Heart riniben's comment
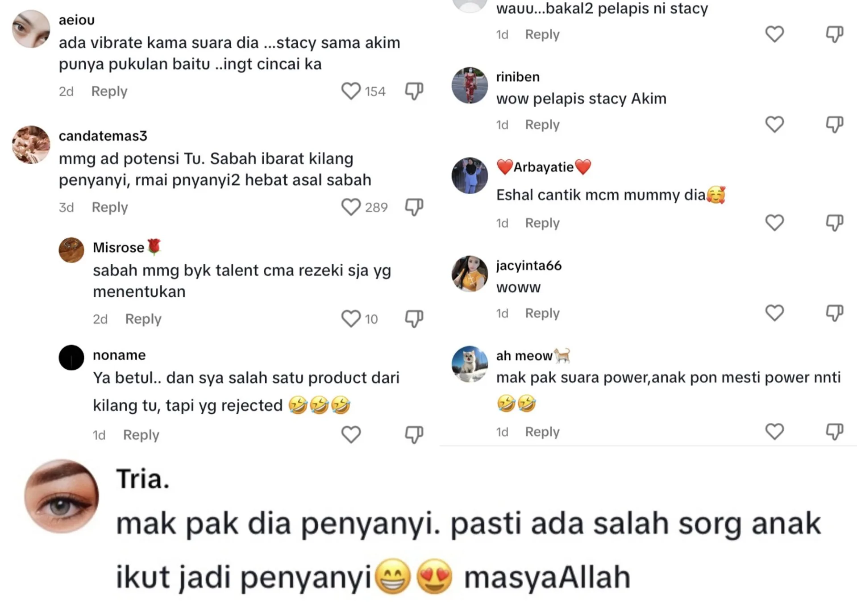857x616 pixels. pyautogui.click(x=774, y=124)
